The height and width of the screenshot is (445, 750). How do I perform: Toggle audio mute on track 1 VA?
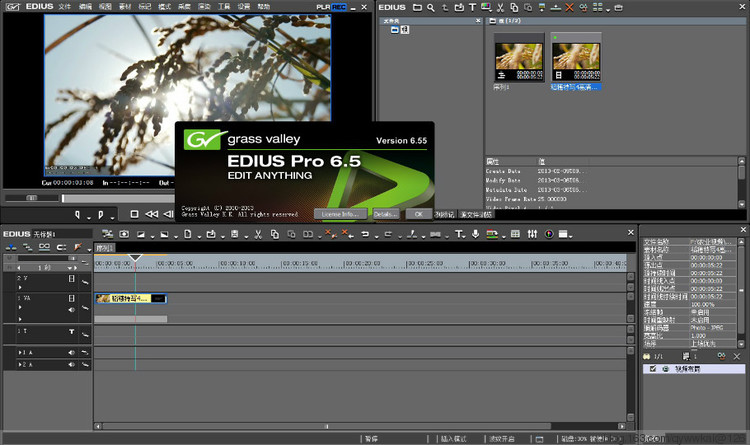click(71, 309)
